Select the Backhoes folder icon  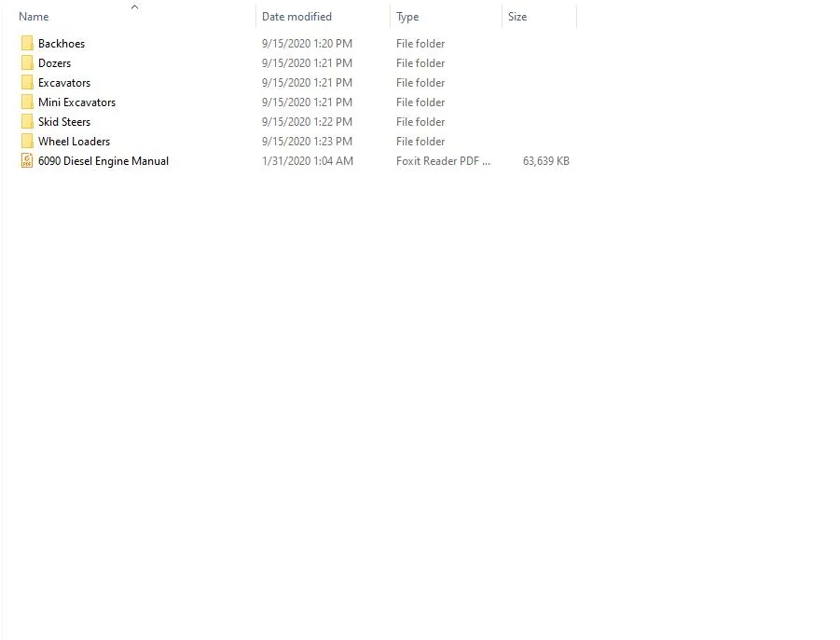click(x=27, y=44)
